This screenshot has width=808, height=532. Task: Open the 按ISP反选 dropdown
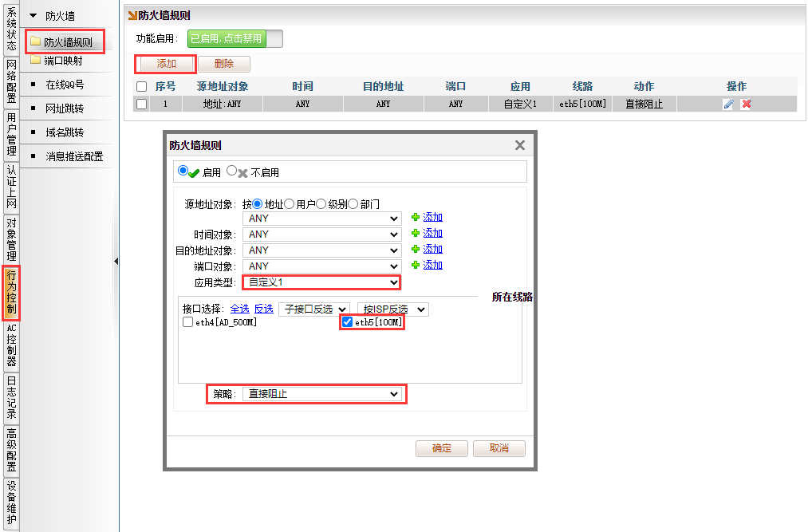392,309
